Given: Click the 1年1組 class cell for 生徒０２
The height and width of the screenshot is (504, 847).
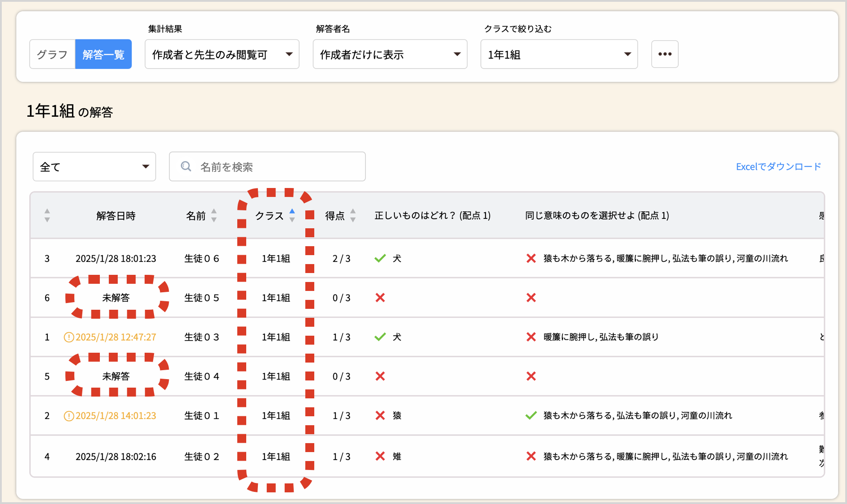Looking at the screenshot, I should tap(276, 457).
